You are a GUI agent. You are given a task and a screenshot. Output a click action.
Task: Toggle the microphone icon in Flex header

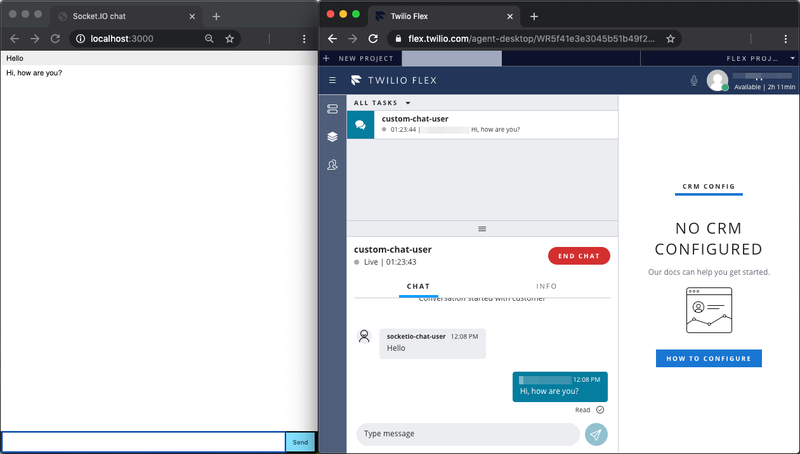pos(694,81)
